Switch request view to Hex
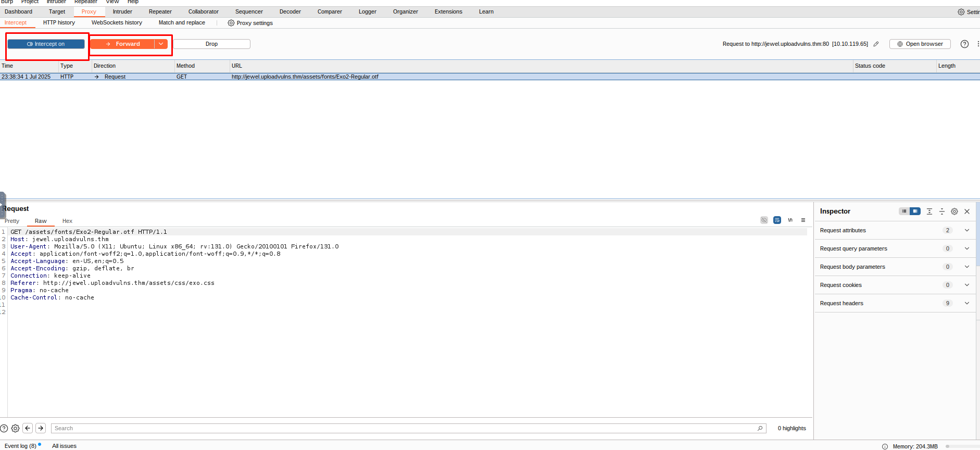This screenshot has width=980, height=450. tap(67, 221)
